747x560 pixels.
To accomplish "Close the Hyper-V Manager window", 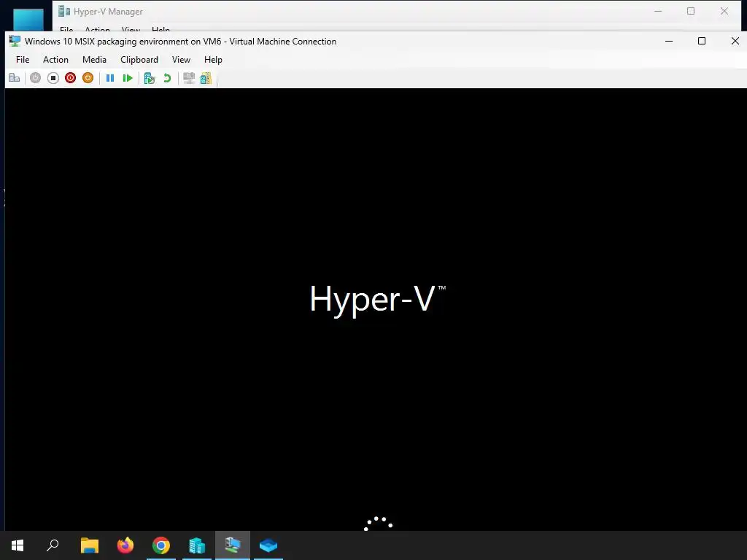I will (724, 11).
